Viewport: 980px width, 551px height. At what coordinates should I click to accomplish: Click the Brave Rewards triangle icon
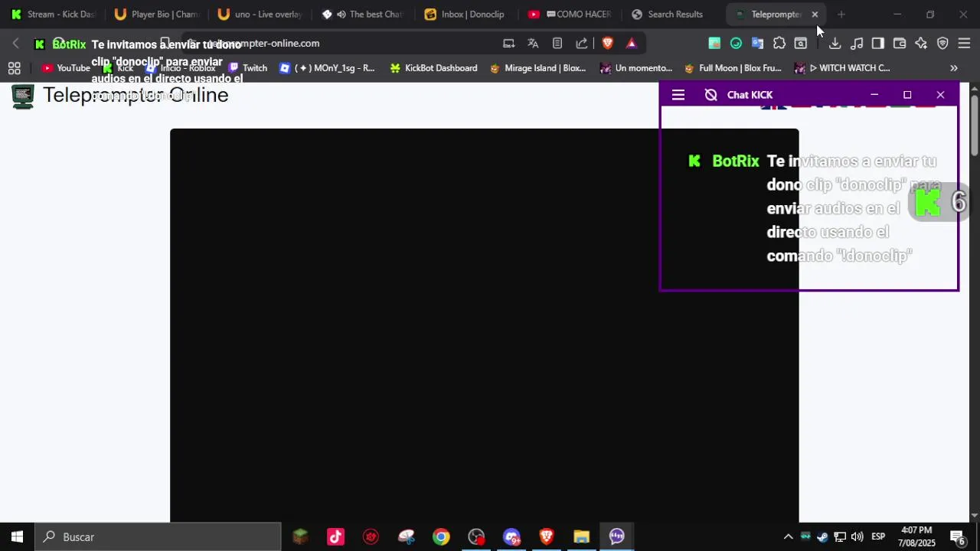[632, 44]
